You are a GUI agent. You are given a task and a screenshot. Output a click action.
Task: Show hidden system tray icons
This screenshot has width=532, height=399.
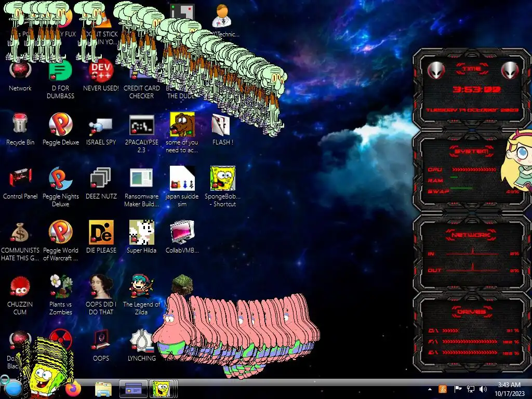pos(430,389)
